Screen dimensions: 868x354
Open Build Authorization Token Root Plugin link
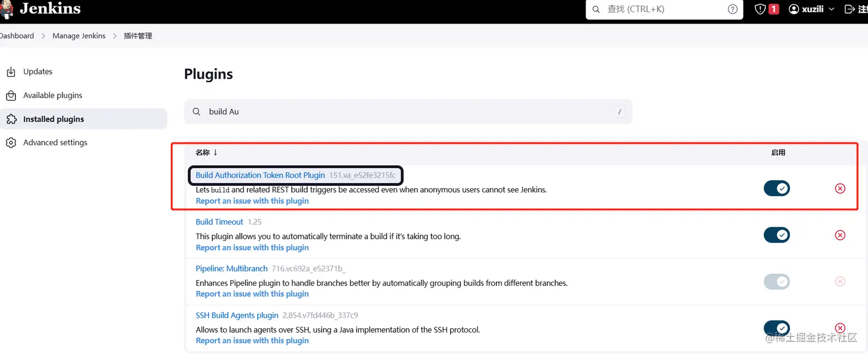coord(260,175)
